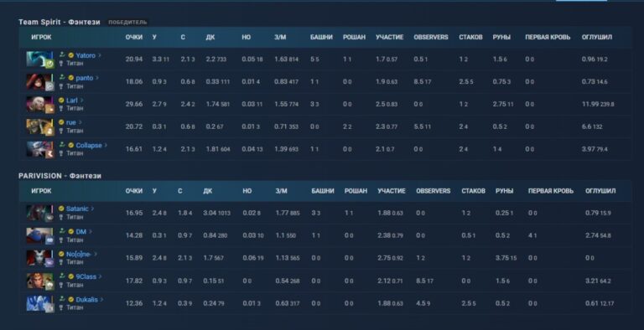The width and height of the screenshot is (644, 330).
Task: Click the orange role badge on Larl's hero portrait
Action: tap(49, 109)
